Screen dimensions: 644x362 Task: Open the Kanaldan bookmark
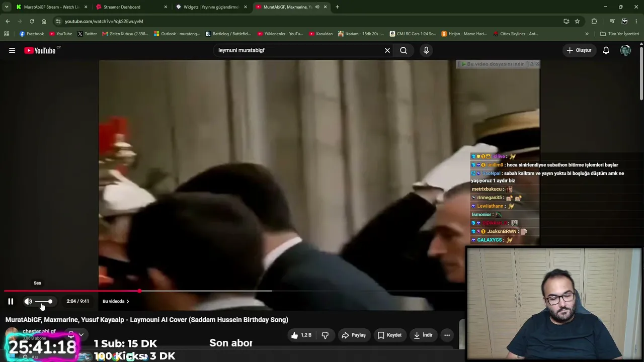point(321,34)
